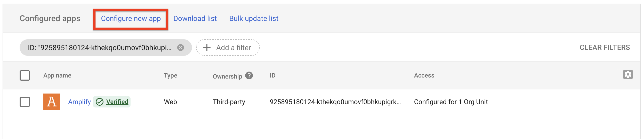Click the Configure new app link
This screenshot has width=644, height=139.
131,19
